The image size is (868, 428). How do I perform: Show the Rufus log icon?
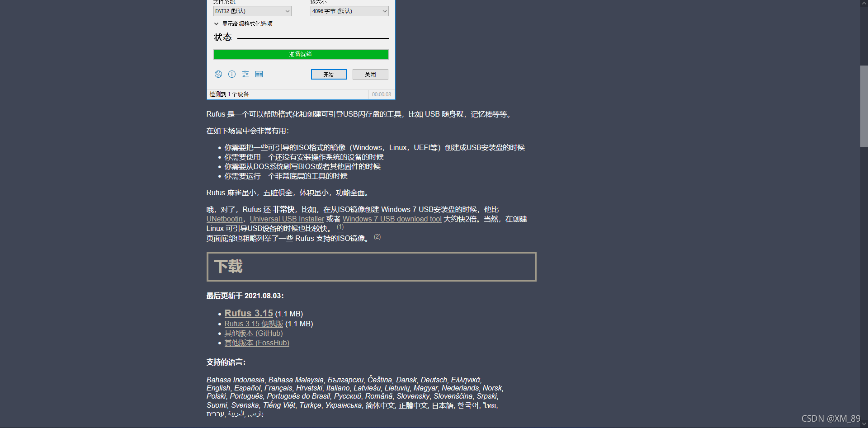pos(259,74)
